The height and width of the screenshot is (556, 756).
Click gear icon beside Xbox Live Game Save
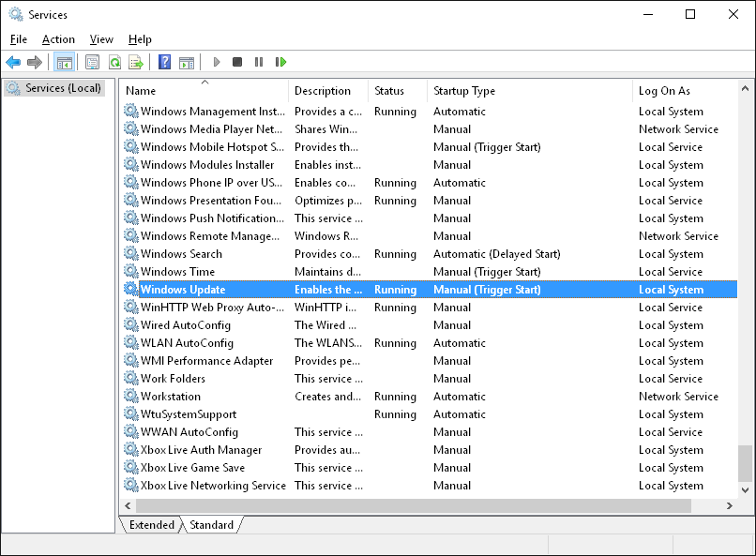(131, 467)
